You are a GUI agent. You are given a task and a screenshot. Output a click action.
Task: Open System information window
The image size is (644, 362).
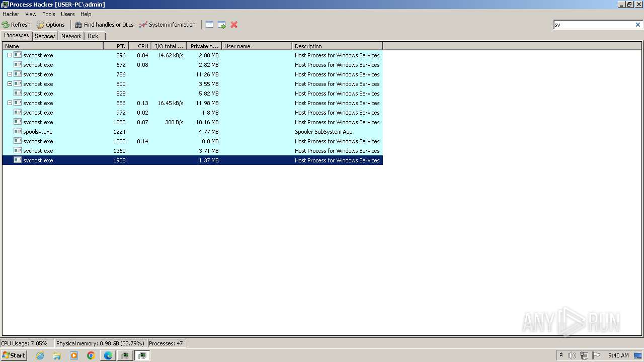click(x=167, y=25)
